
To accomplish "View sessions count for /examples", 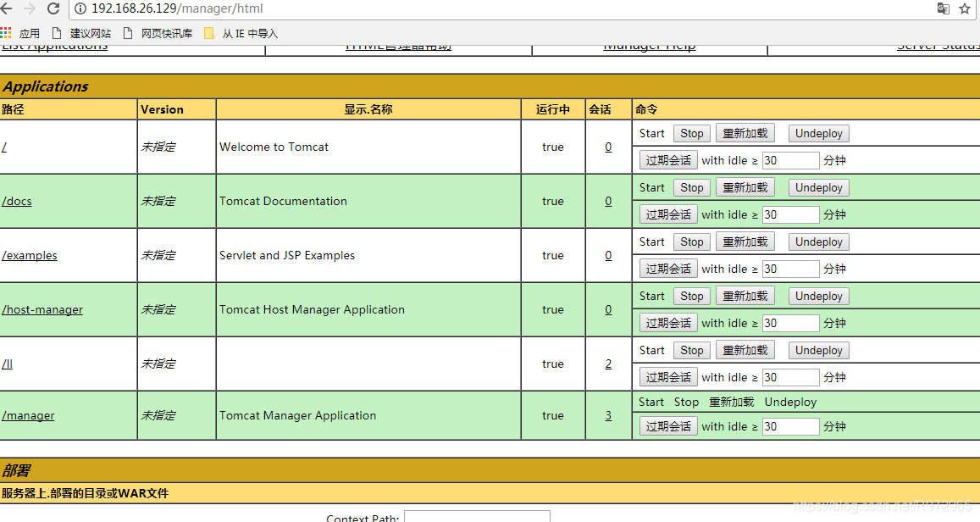I will click(608, 256).
